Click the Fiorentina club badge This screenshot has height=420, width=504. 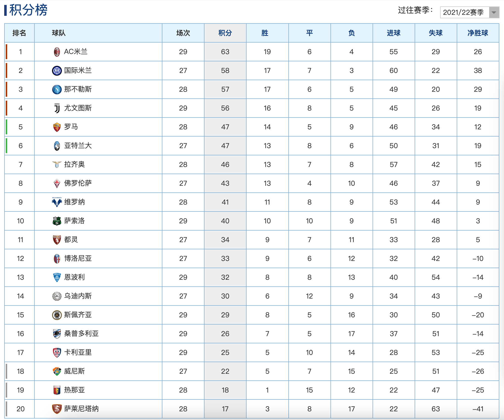[x=57, y=184]
